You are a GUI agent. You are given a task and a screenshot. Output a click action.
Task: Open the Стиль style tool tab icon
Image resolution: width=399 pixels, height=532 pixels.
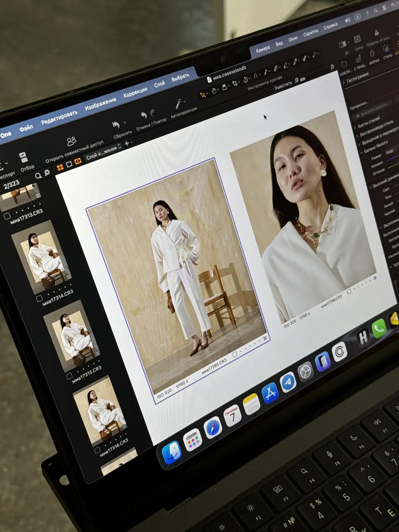pyautogui.click(x=386, y=48)
